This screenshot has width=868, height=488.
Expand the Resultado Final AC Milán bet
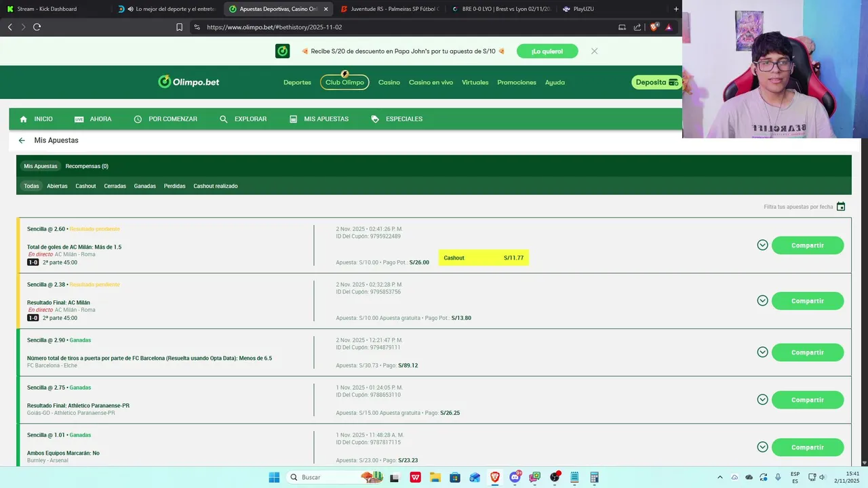click(762, 301)
